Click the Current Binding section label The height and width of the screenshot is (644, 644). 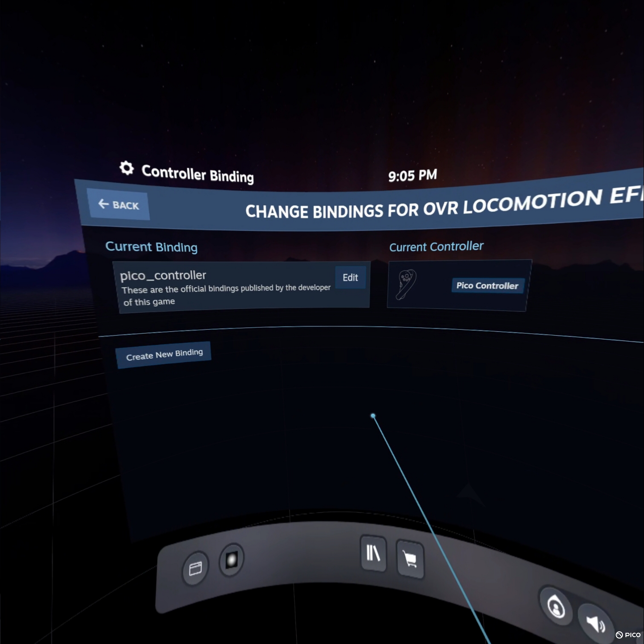pos(151,247)
